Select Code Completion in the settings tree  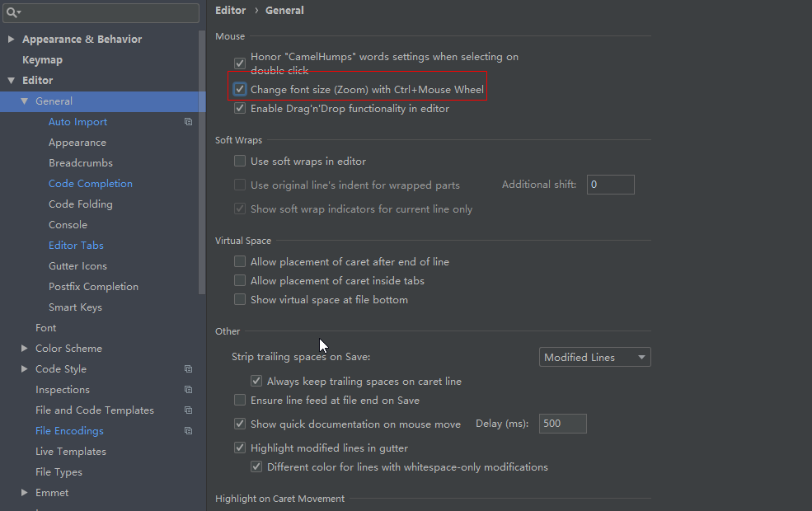click(90, 184)
